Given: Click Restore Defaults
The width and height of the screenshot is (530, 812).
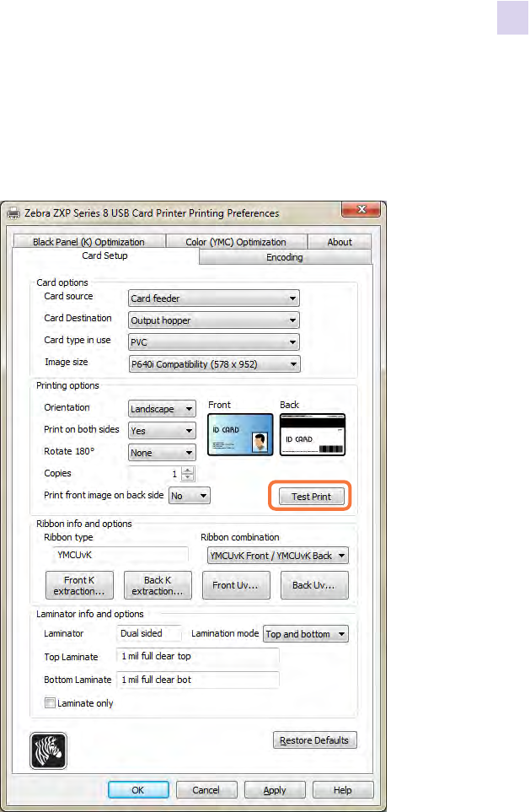Looking at the screenshot, I should coord(314,740).
